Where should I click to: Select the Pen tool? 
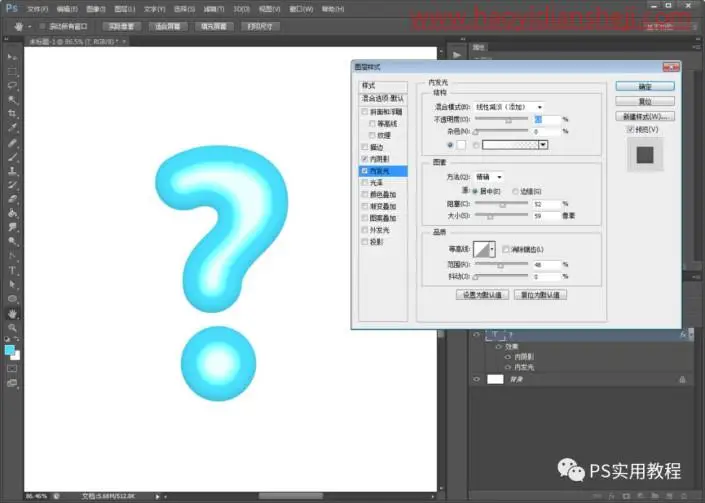tap(12, 256)
